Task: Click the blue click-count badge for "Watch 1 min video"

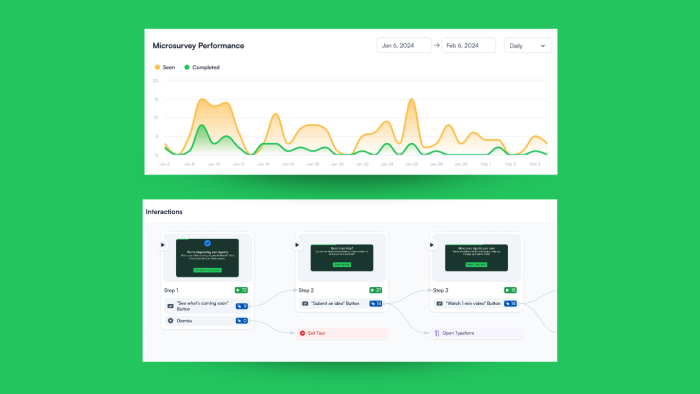Action: [510, 303]
